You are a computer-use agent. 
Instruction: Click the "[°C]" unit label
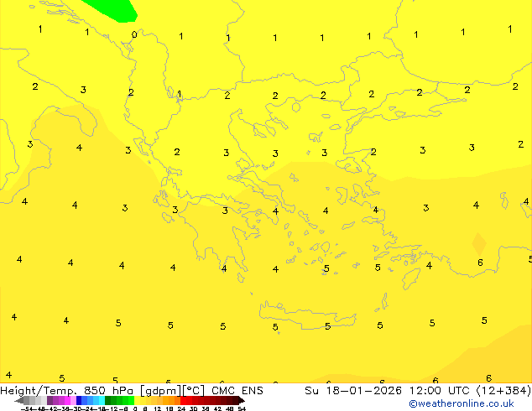pyautogui.click(x=194, y=391)
